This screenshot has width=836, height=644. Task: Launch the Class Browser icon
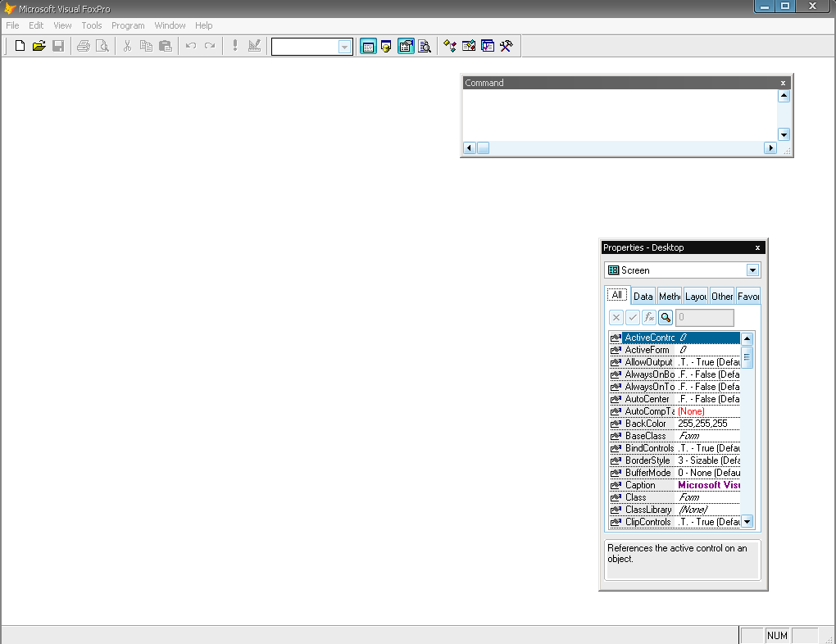(449, 47)
